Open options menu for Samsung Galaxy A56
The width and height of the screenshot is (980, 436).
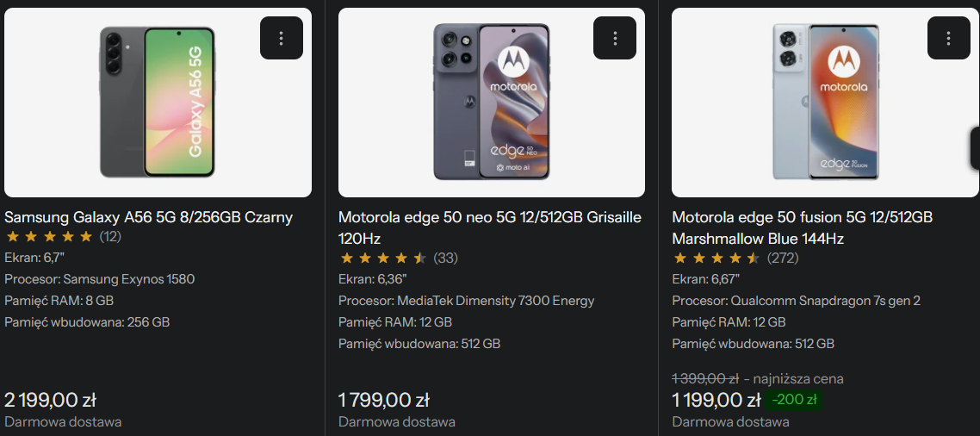(x=282, y=38)
